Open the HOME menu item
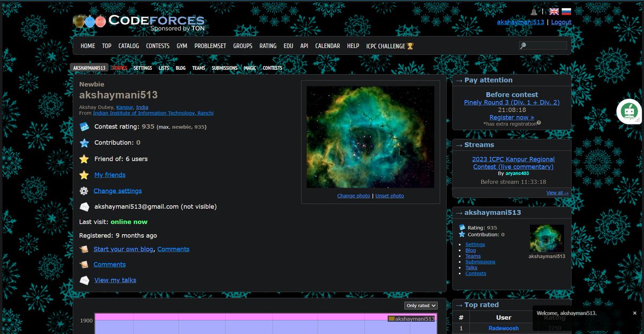Screen dimensions: 644x334 point(88,46)
